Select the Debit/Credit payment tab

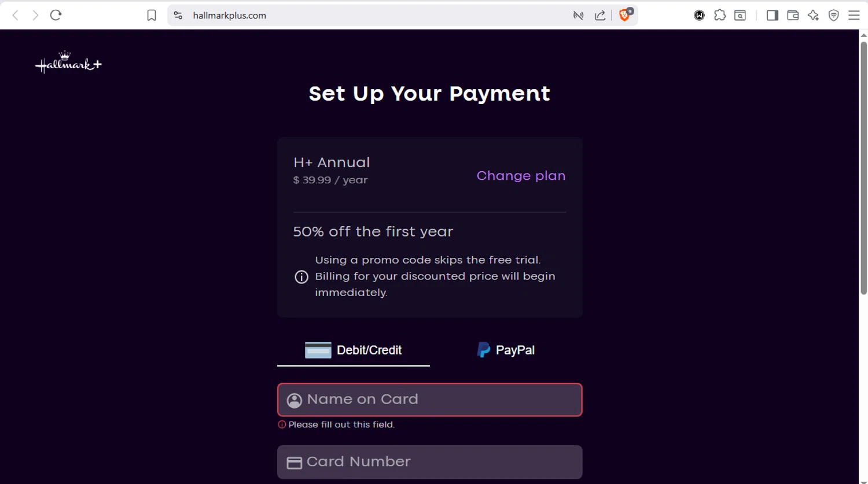354,350
